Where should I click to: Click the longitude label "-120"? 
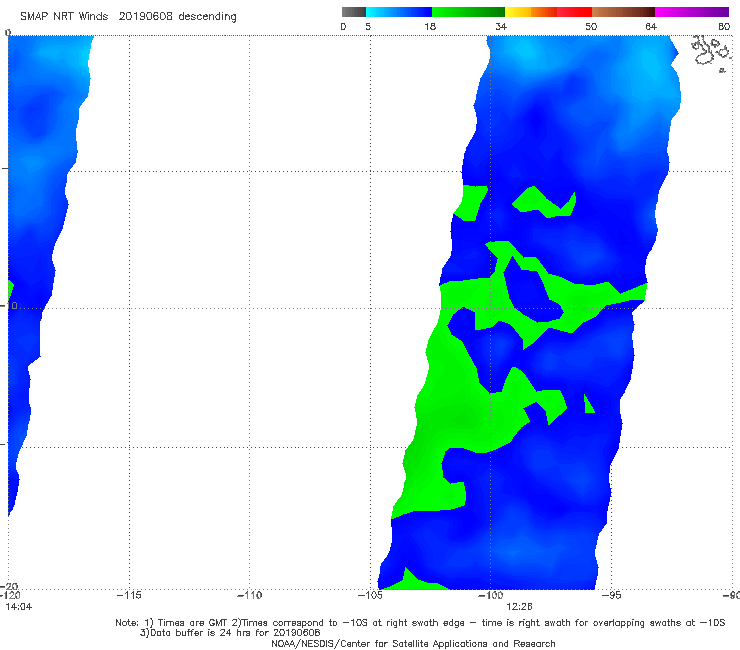(10, 595)
